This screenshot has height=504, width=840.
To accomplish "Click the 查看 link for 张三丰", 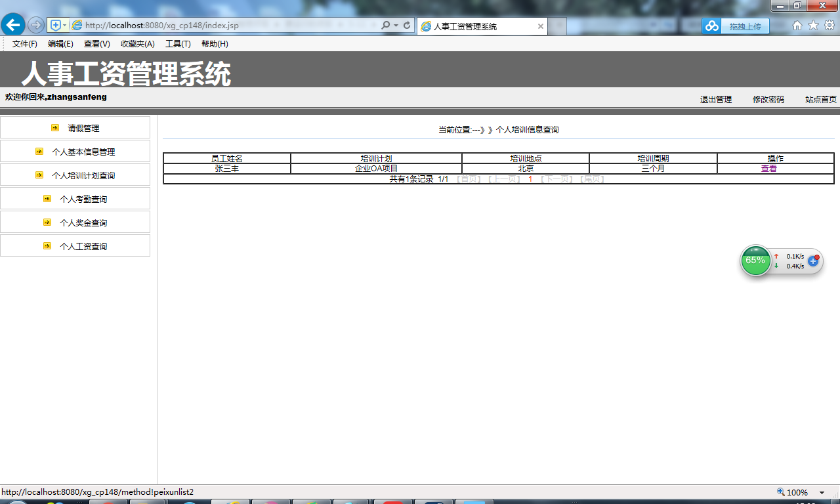I will click(x=768, y=169).
